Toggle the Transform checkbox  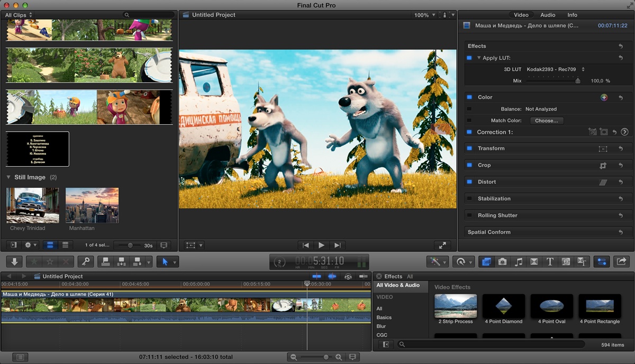[469, 149]
